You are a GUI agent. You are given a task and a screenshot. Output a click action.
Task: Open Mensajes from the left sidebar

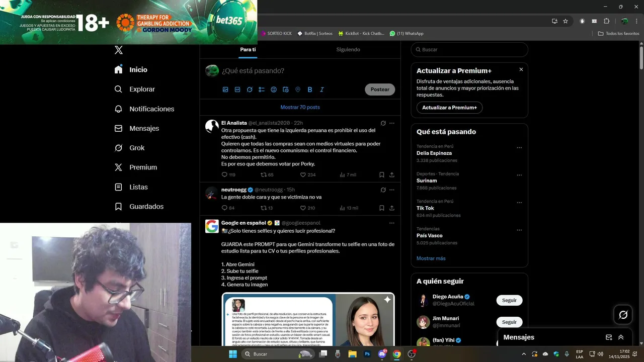point(136,128)
